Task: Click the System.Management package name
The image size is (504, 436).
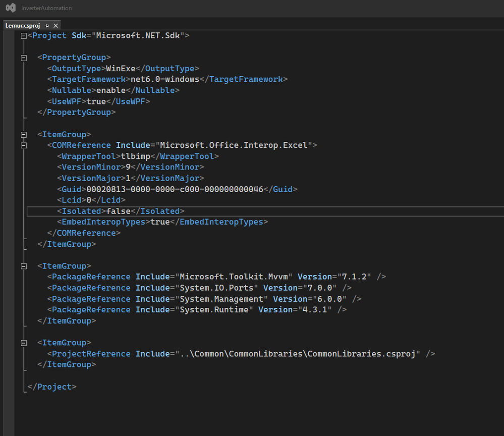Action: [221, 299]
